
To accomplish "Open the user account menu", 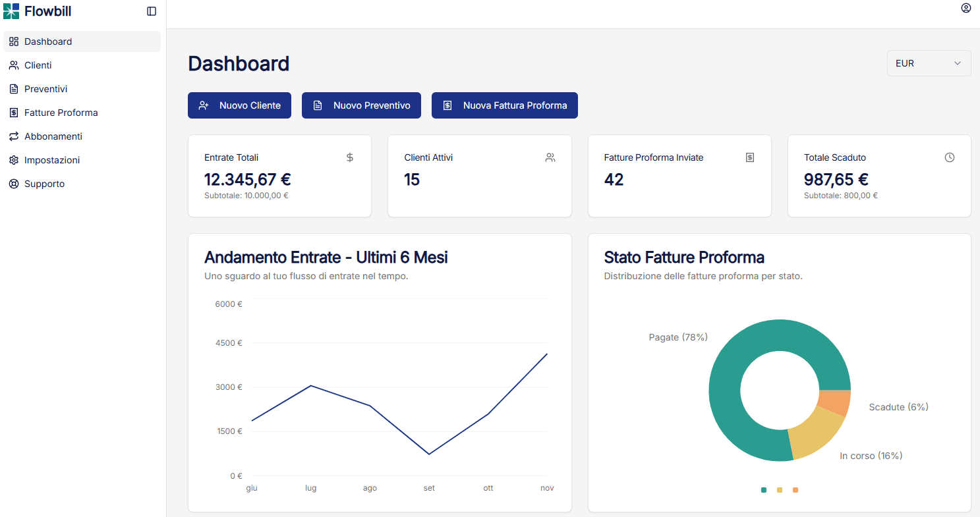I will pos(966,8).
